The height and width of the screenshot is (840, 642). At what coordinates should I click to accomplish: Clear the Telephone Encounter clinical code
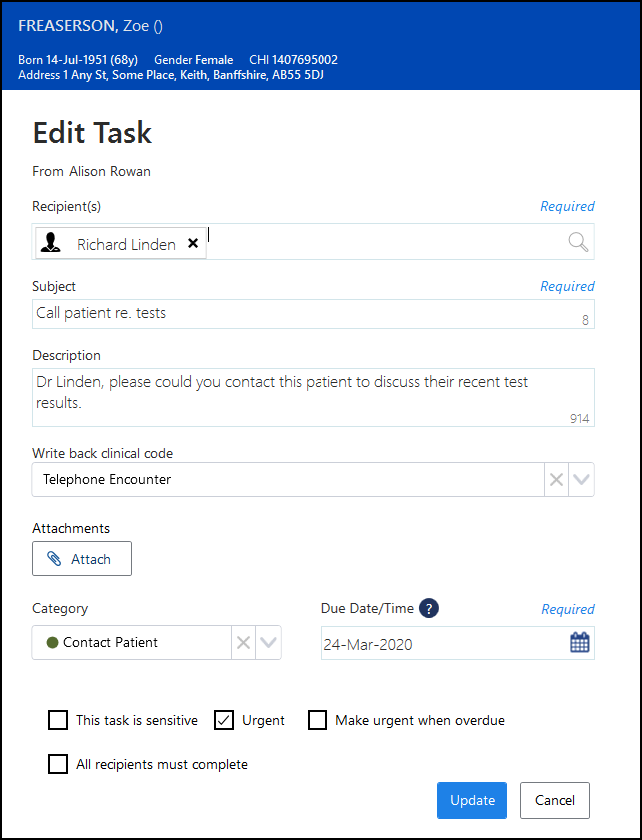pyautogui.click(x=555, y=480)
